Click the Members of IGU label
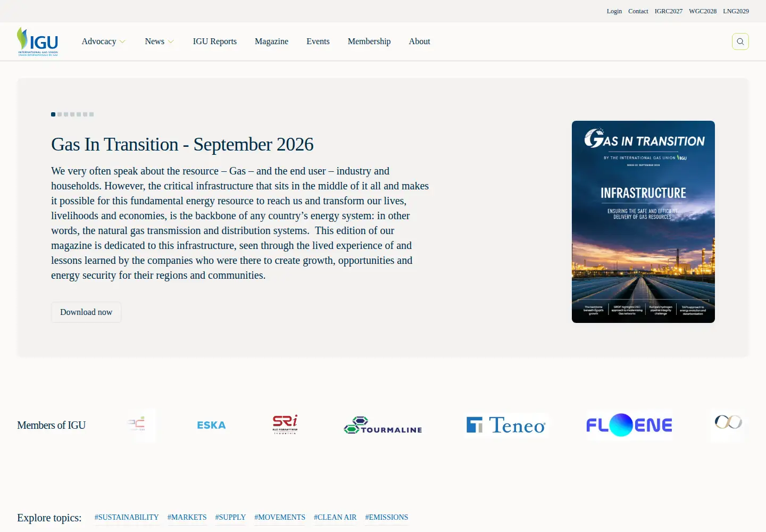The image size is (766, 532). point(51,425)
